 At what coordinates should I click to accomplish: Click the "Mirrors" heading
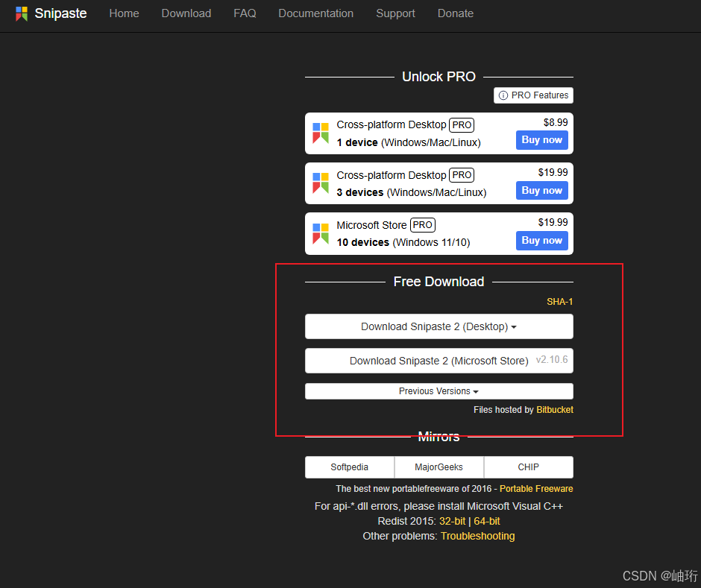[438, 437]
